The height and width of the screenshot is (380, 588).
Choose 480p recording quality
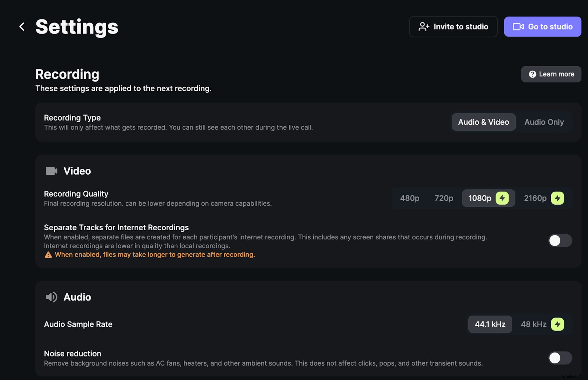(x=409, y=198)
